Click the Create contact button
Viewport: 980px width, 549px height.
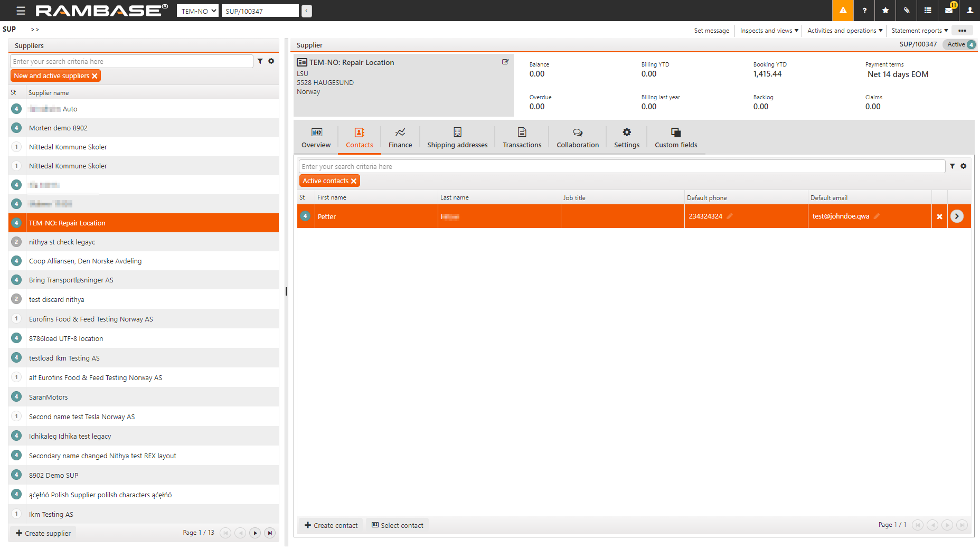pyautogui.click(x=331, y=525)
